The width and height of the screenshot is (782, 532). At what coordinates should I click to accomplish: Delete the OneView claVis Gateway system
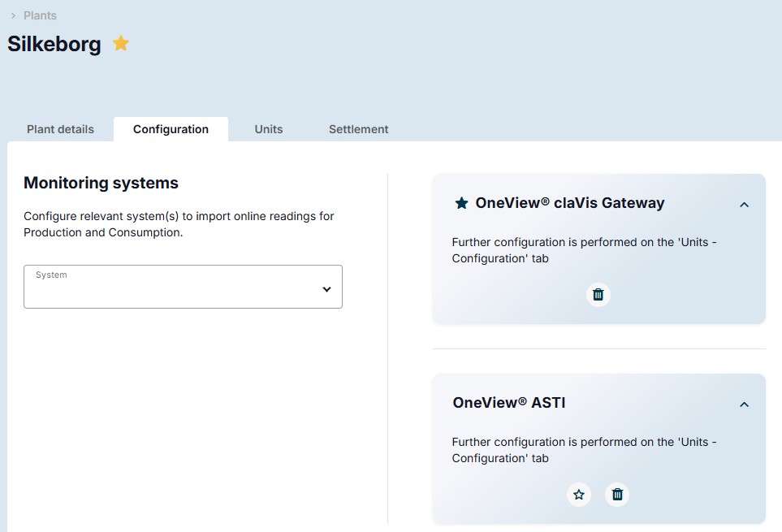pyautogui.click(x=598, y=295)
